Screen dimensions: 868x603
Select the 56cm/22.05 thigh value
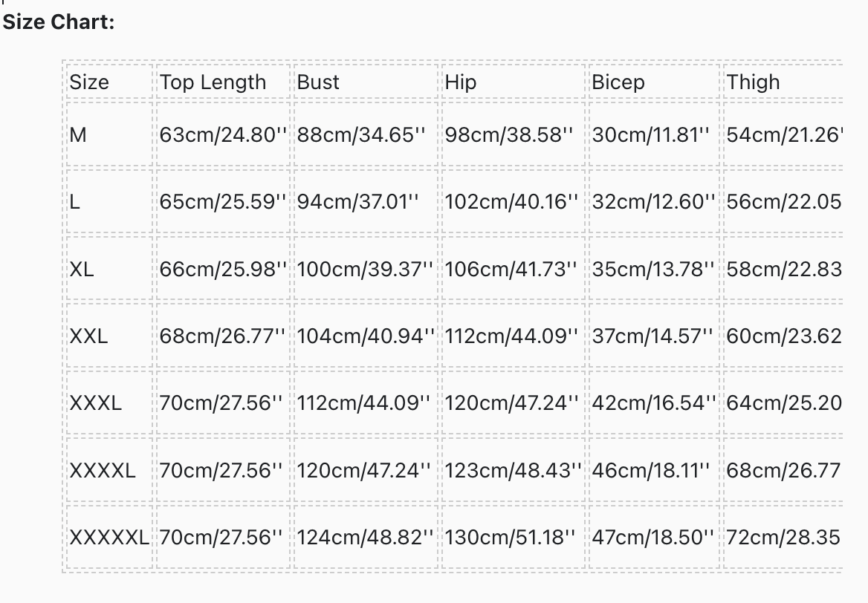tap(783, 201)
